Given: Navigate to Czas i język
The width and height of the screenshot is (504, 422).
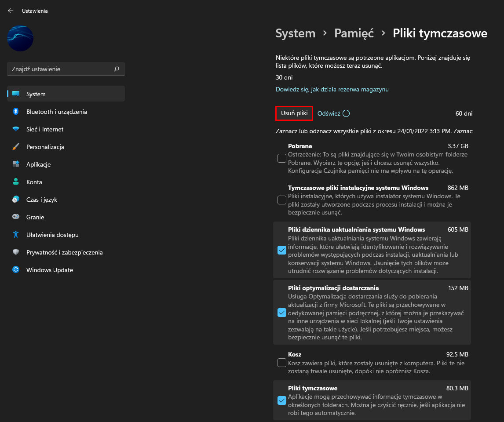Looking at the screenshot, I should [66, 200].
